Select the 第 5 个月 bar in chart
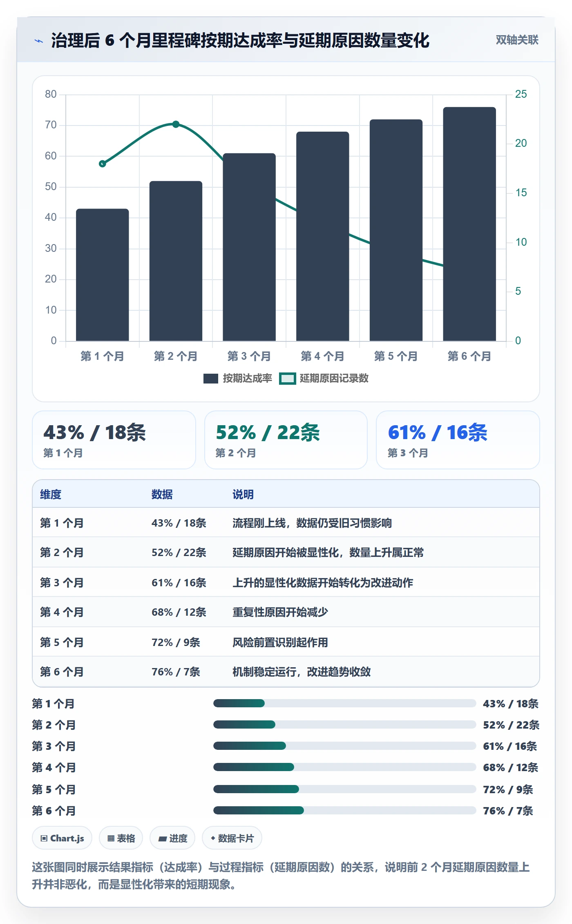 (396, 230)
